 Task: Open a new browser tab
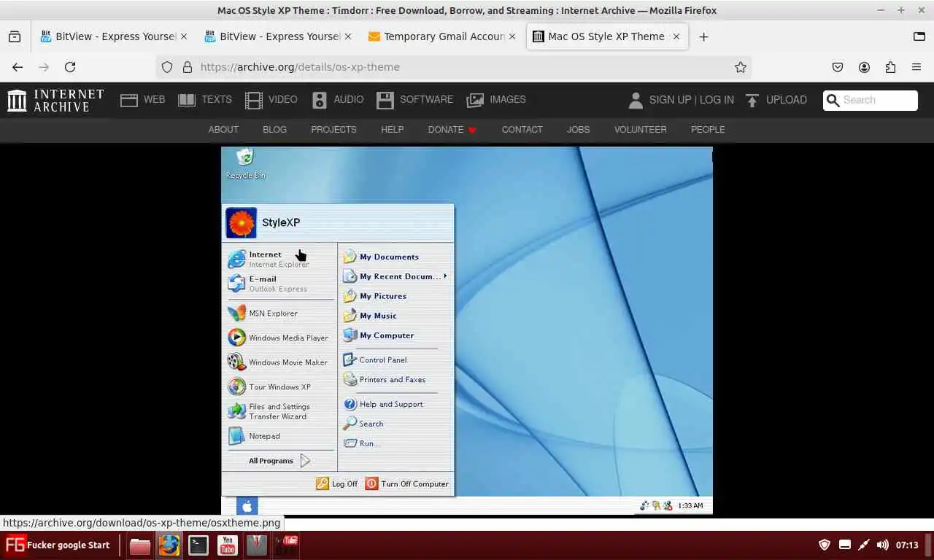point(703,36)
